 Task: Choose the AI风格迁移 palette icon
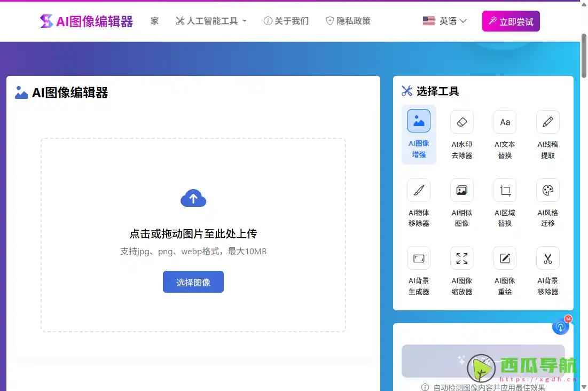(548, 190)
